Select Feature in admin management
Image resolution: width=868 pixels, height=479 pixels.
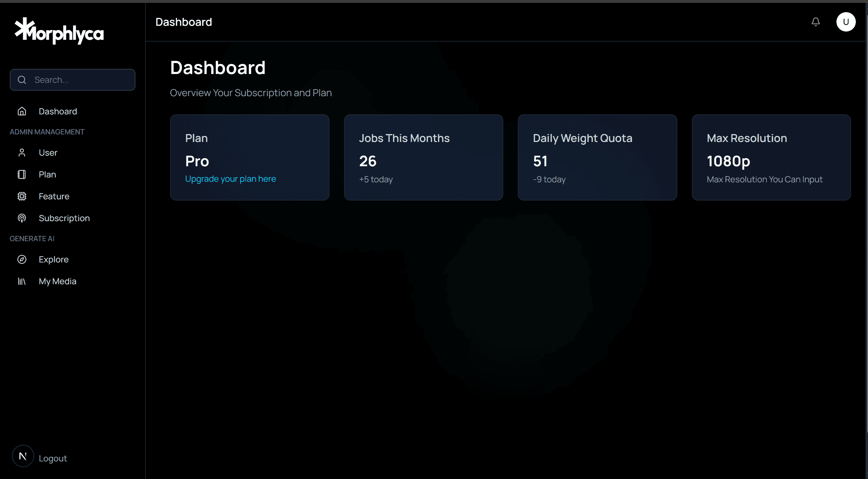[x=54, y=196]
